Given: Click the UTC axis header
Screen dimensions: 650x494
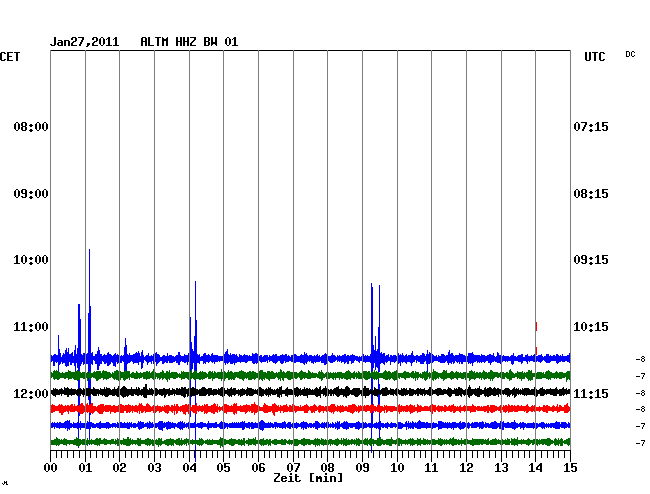Looking at the screenshot, I should tap(594, 57).
